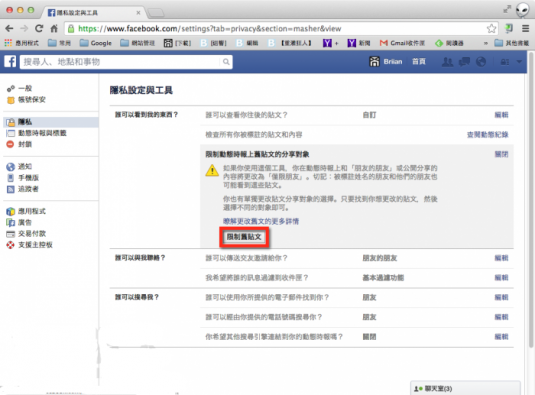
Task: Close the limit old posts section
Action: (501, 155)
